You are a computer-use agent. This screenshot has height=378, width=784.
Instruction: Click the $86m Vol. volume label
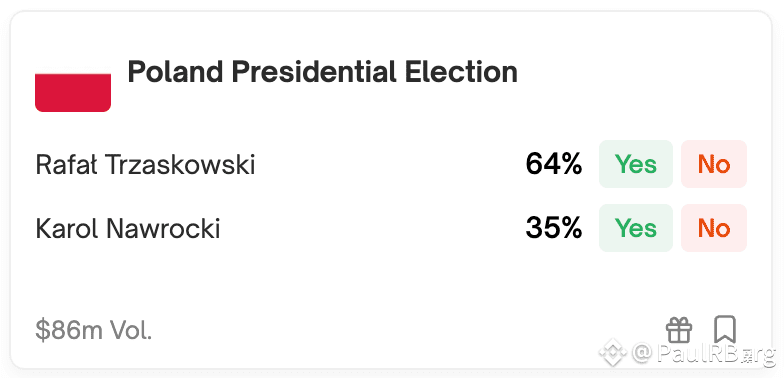click(94, 331)
